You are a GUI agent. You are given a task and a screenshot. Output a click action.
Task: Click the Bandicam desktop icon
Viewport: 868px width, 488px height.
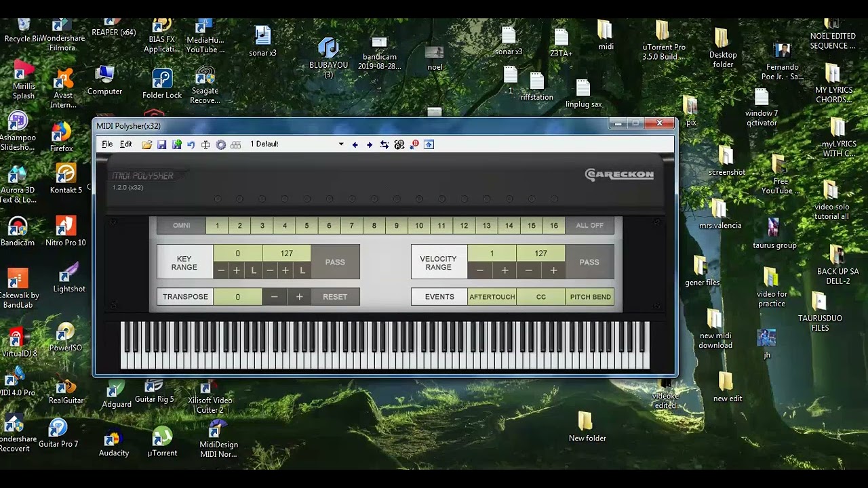click(x=18, y=231)
